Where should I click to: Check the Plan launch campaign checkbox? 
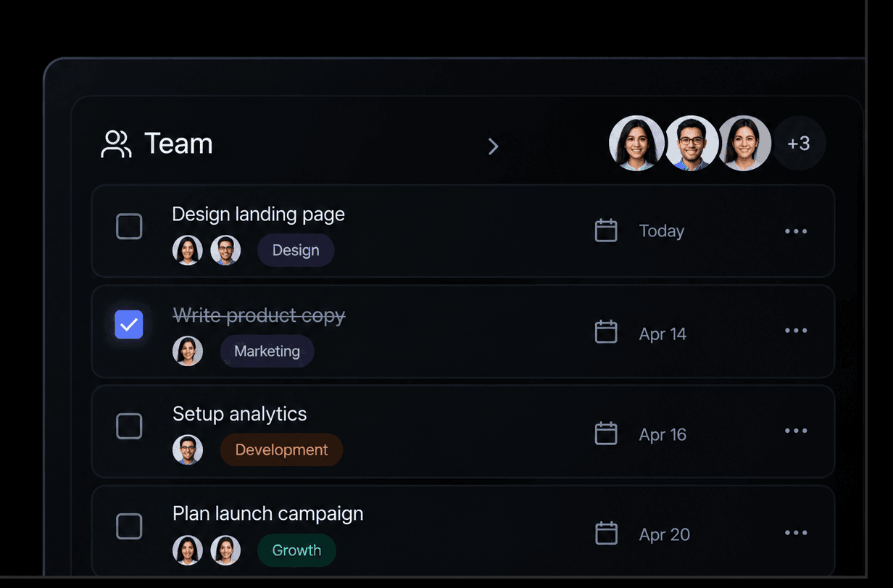[x=129, y=526]
